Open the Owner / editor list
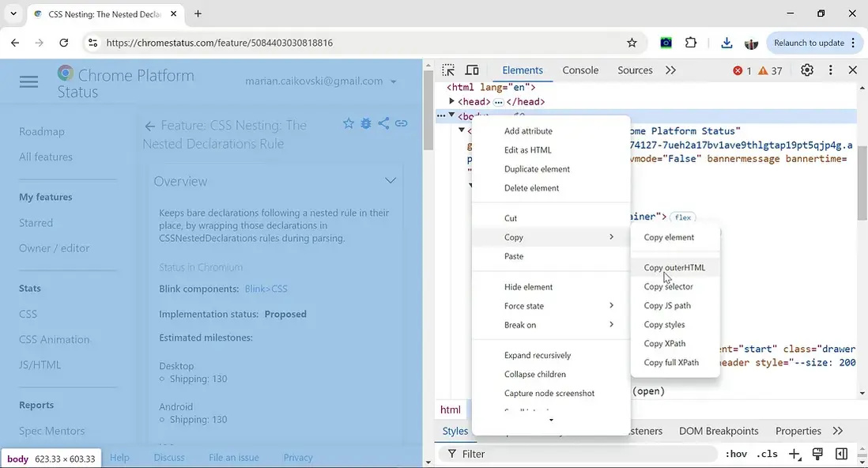868x468 pixels. (x=54, y=249)
